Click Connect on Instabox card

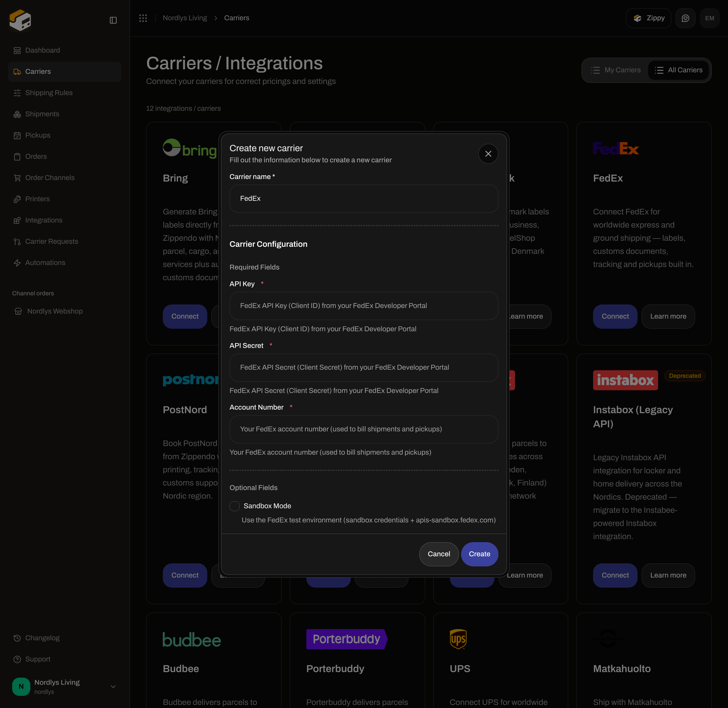click(615, 575)
